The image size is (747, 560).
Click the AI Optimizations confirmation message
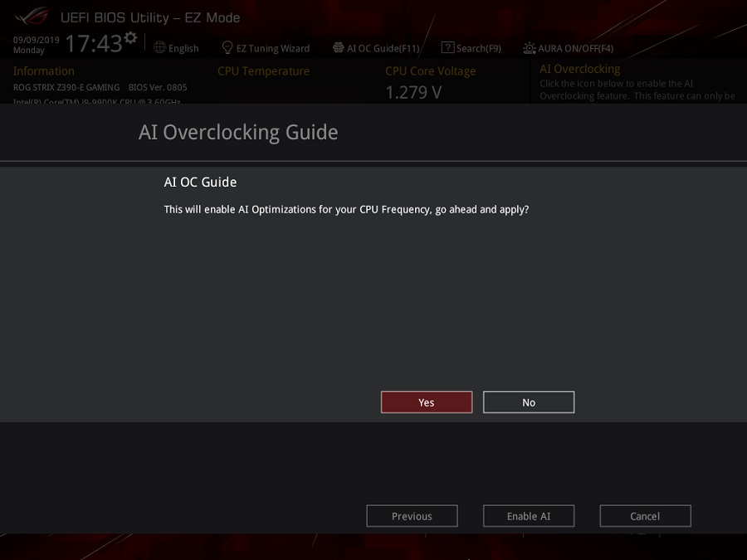tap(346, 210)
